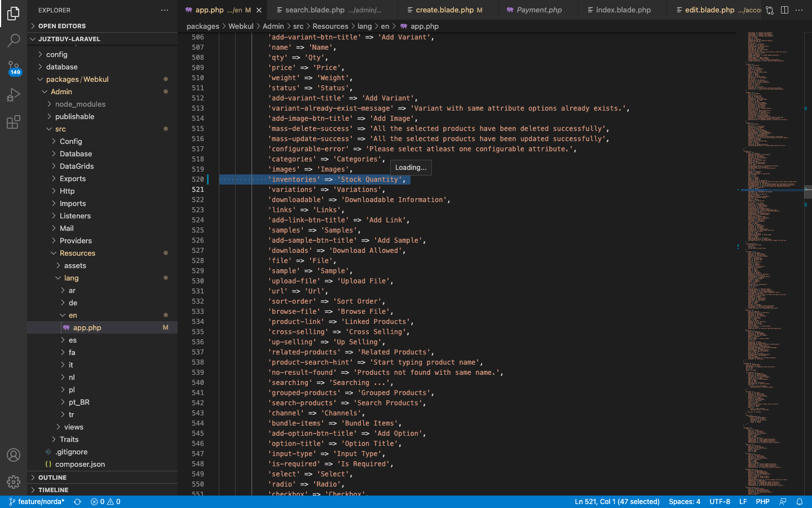Expand the node_modules folder
The width and height of the screenshot is (812, 508).
pos(102,104)
